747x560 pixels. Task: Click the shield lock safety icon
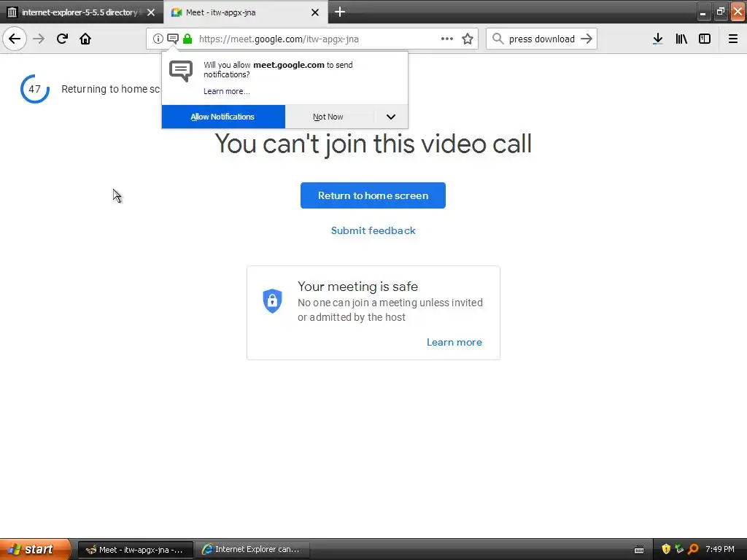(273, 301)
